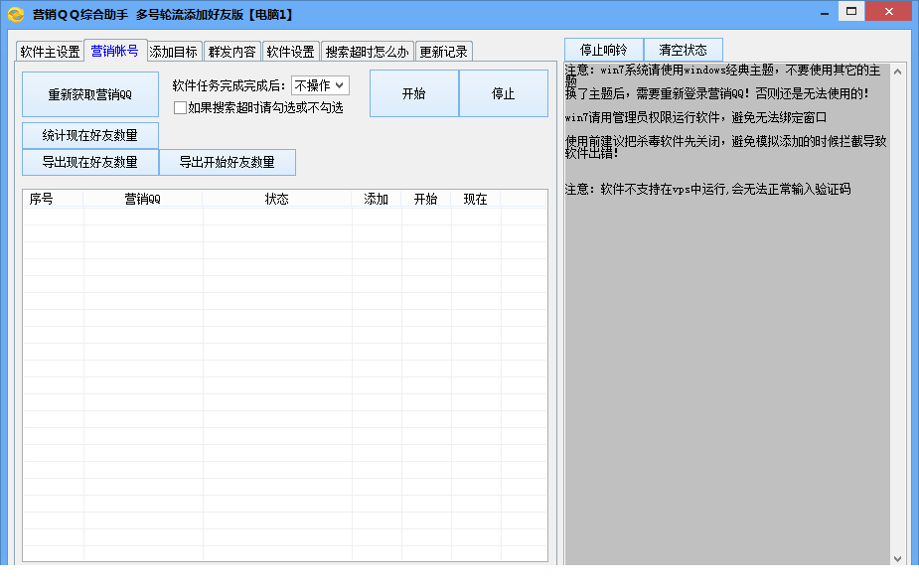919x588 pixels.
Task: Sort by the 序号 column header
Action: coord(54,199)
